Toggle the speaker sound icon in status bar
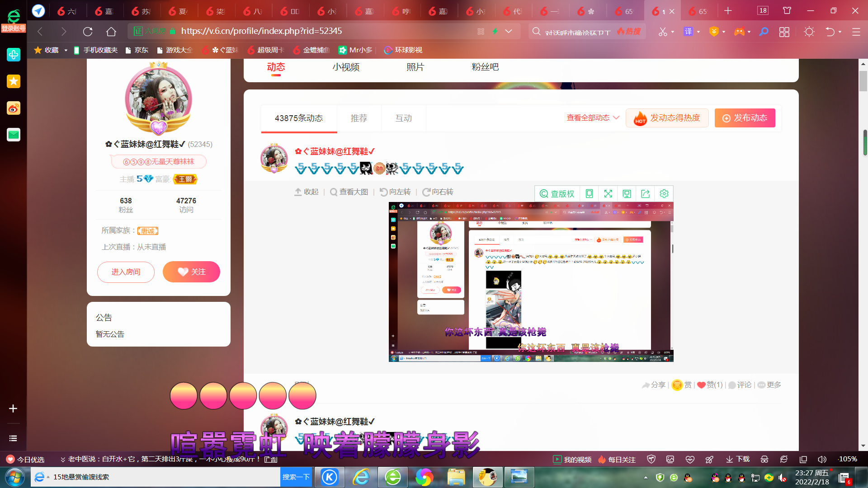 coord(822,459)
